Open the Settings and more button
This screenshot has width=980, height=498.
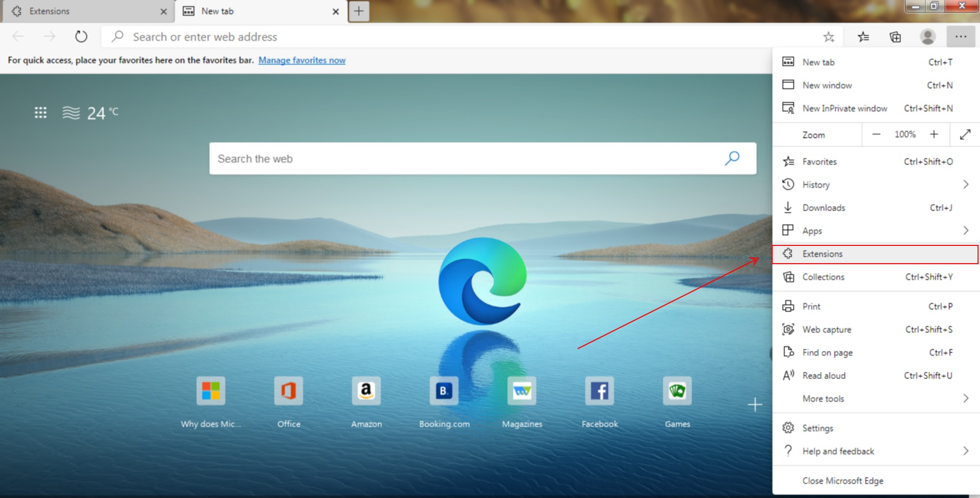961,36
